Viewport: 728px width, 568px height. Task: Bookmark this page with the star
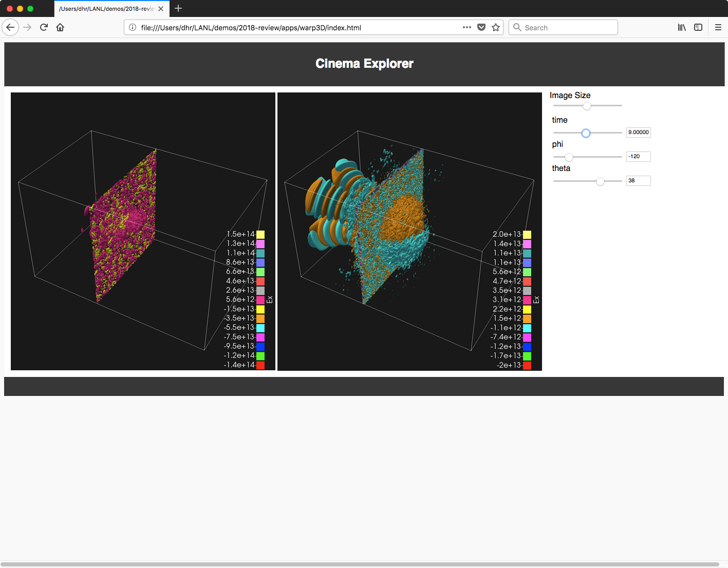click(496, 27)
